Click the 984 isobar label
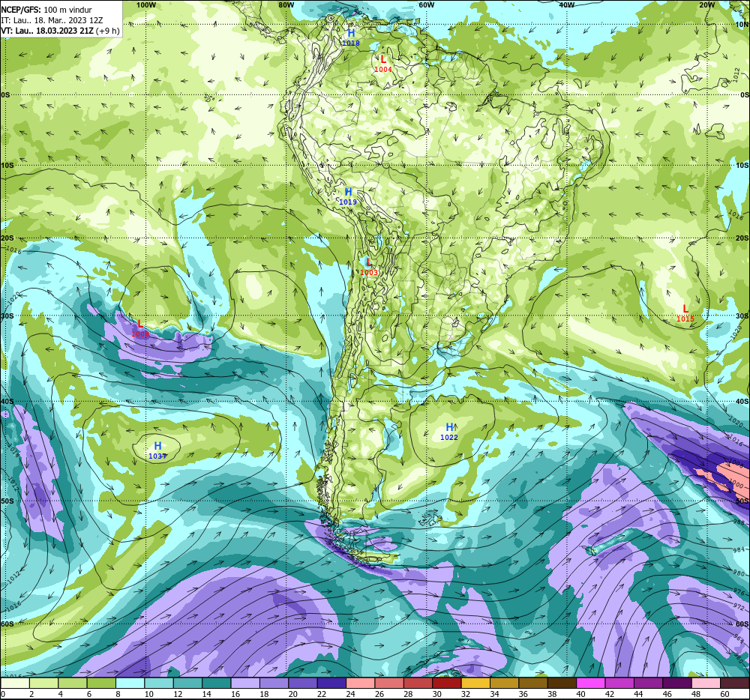750x700 pixels. [x=739, y=550]
